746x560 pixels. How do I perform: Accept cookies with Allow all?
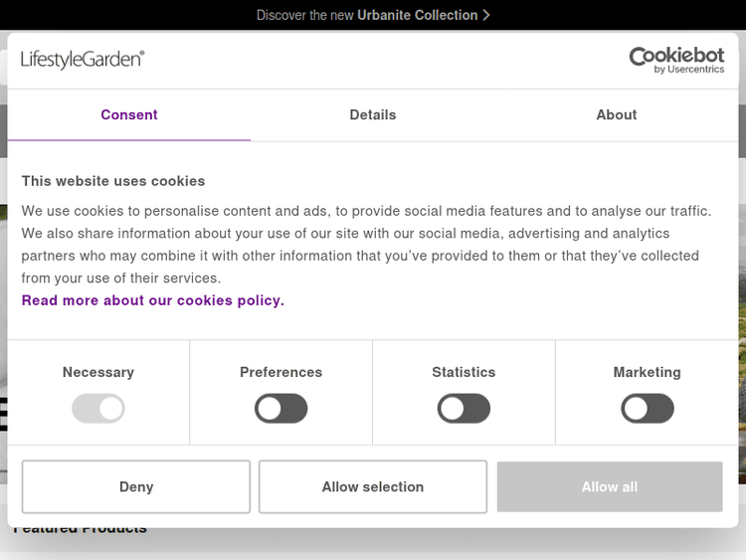610,486
